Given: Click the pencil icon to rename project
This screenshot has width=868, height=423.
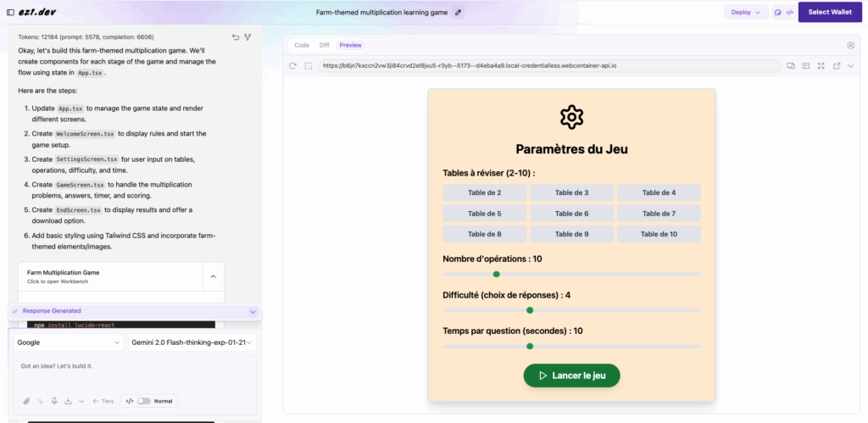Looking at the screenshot, I should [459, 12].
